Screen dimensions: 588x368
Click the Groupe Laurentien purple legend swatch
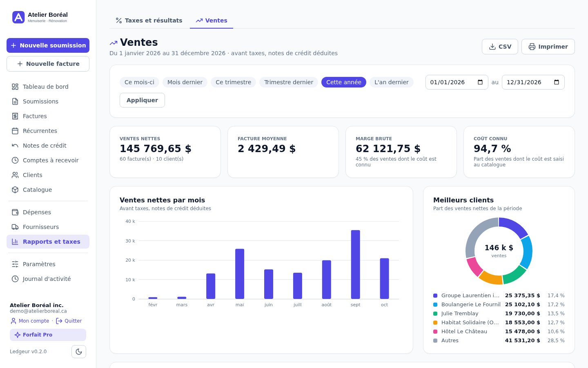tap(435, 296)
